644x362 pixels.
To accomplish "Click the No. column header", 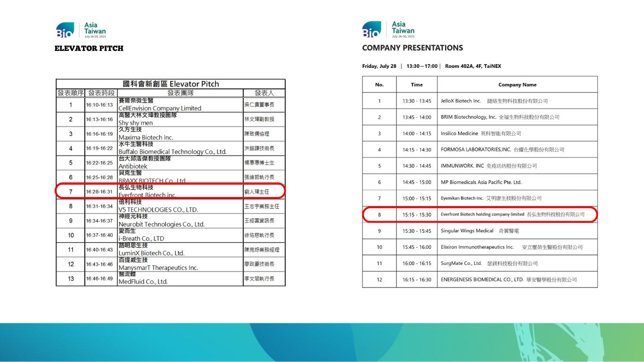I will [380, 85].
